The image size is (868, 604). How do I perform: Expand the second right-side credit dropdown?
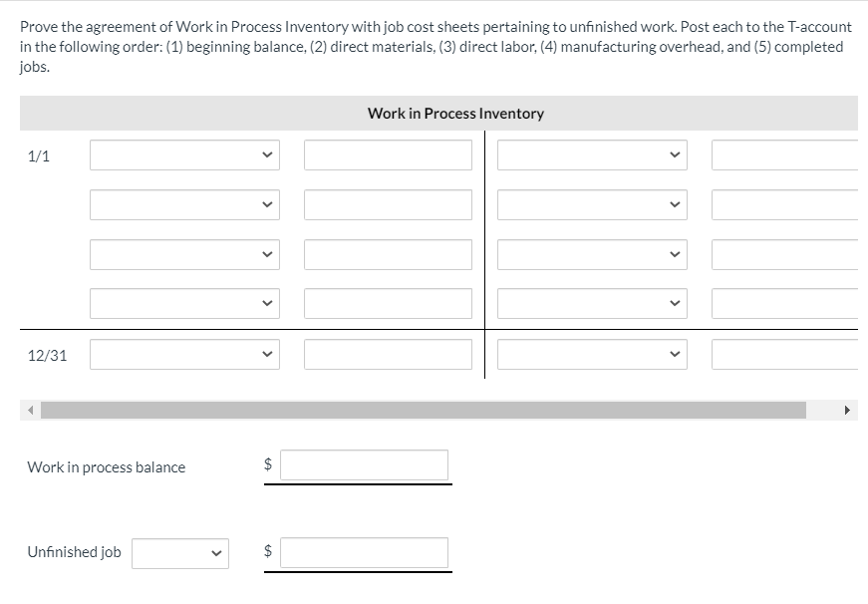pyautogui.click(x=592, y=204)
